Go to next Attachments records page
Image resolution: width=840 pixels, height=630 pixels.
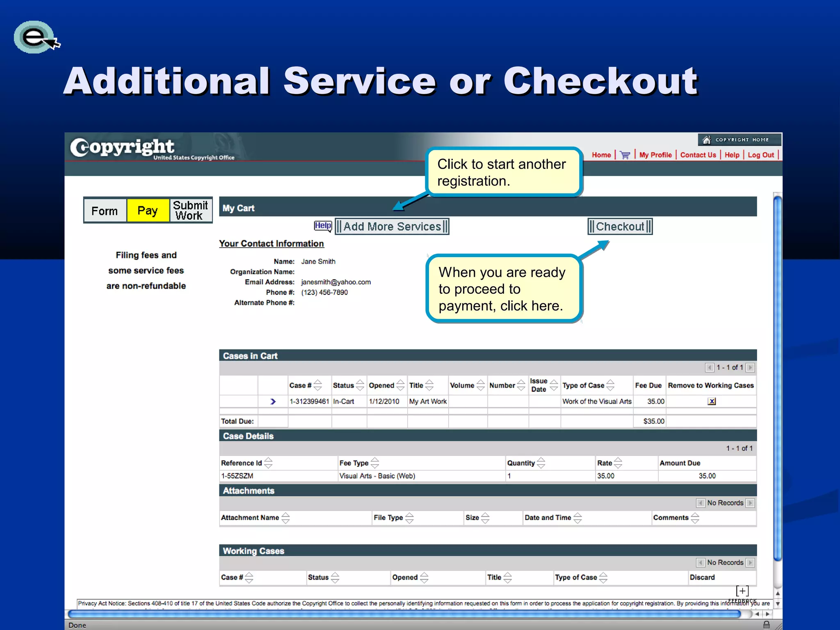[x=750, y=503]
